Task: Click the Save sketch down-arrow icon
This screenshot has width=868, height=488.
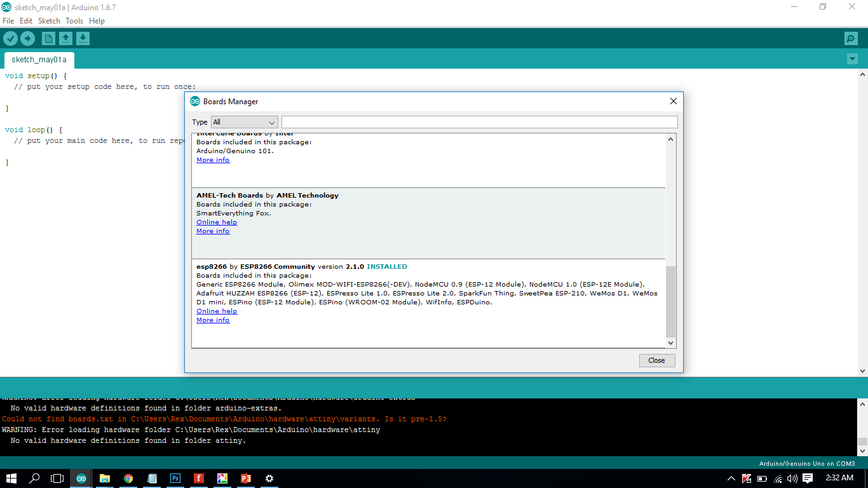Action: click(83, 39)
